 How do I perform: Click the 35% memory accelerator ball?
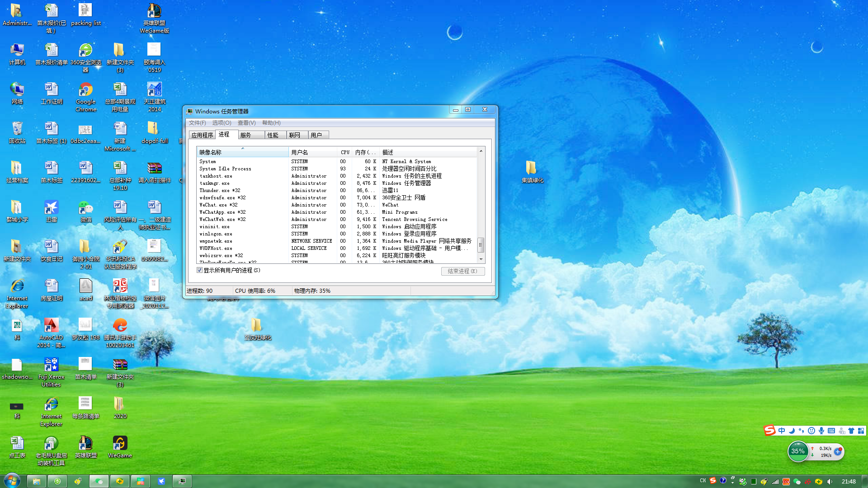pyautogui.click(x=798, y=451)
